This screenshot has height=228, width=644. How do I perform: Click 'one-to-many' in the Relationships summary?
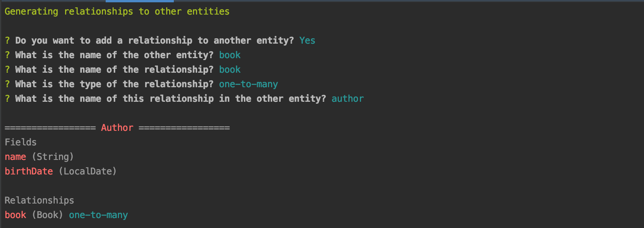click(x=98, y=215)
